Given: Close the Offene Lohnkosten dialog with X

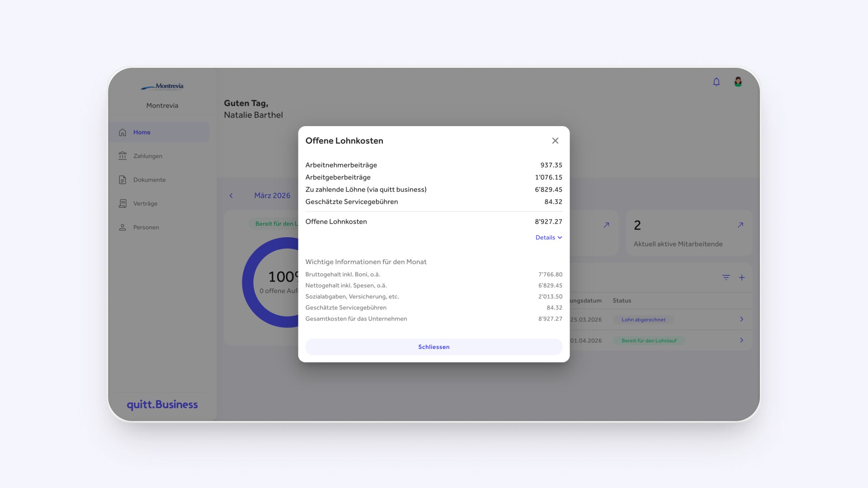Looking at the screenshot, I should (x=555, y=141).
